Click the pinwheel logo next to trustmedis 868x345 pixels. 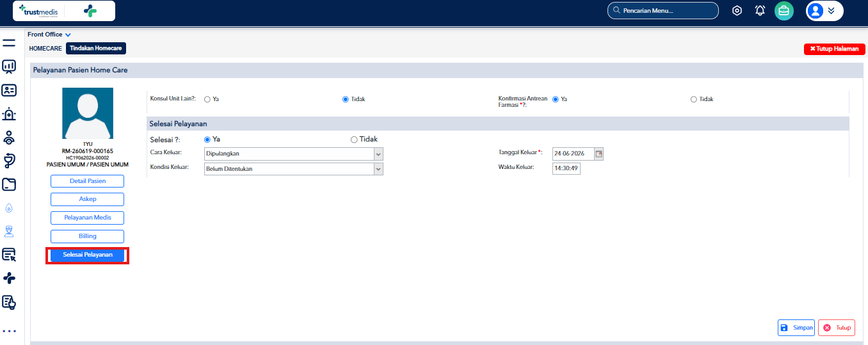click(x=90, y=11)
